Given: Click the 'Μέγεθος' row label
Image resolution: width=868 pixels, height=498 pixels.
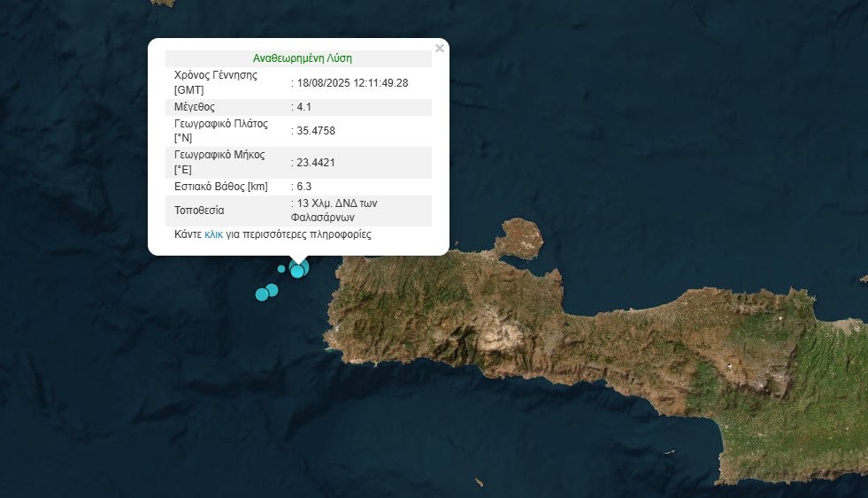Looking at the screenshot, I should coord(196,107).
